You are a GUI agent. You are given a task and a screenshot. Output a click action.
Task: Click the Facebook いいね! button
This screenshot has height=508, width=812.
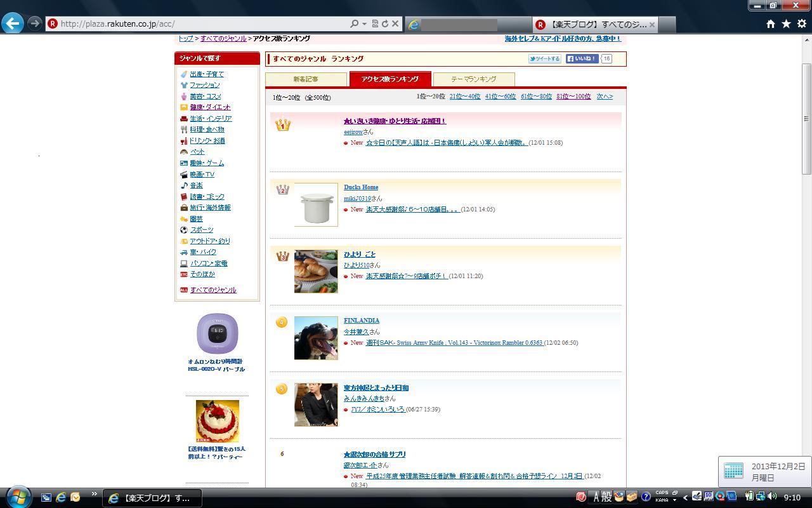click(x=582, y=59)
